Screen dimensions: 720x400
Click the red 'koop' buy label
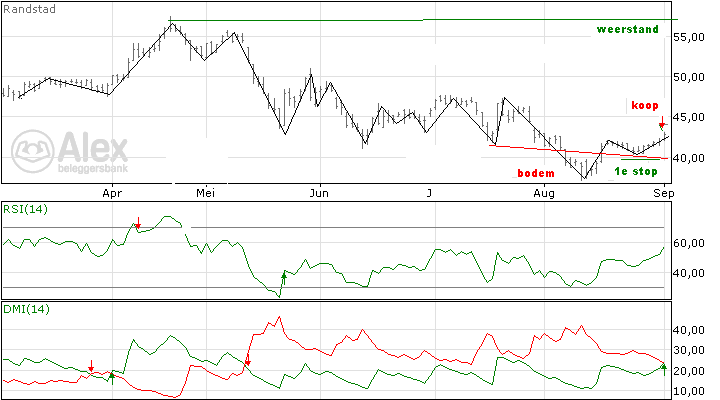tap(645, 105)
